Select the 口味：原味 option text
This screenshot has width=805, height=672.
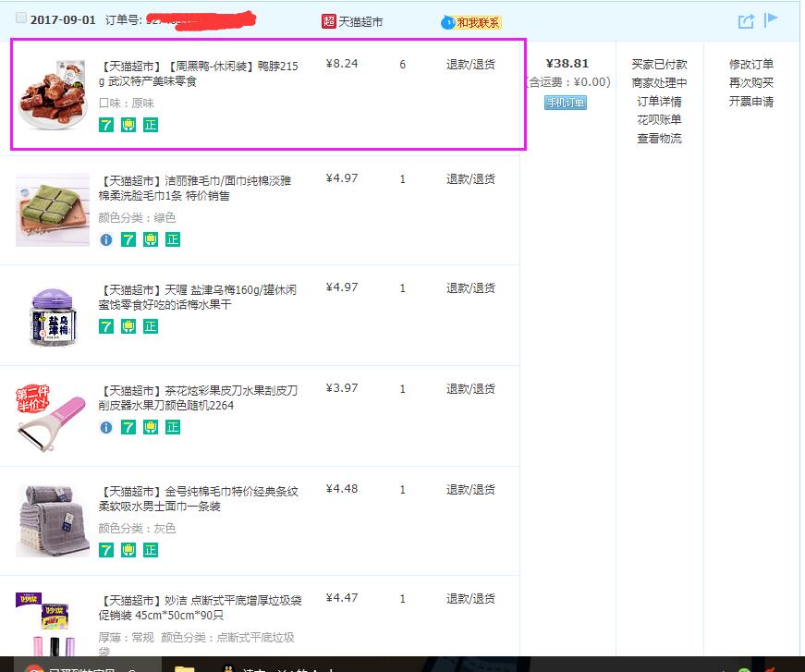(x=127, y=103)
